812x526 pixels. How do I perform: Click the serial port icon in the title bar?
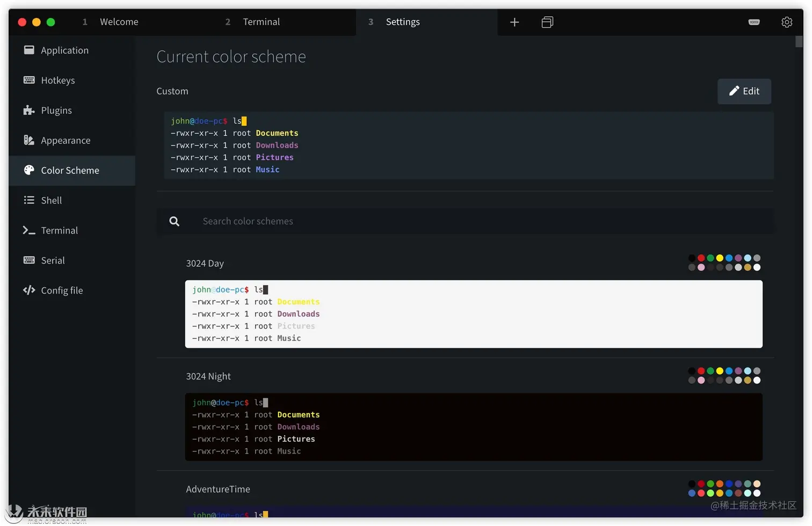[x=754, y=22]
